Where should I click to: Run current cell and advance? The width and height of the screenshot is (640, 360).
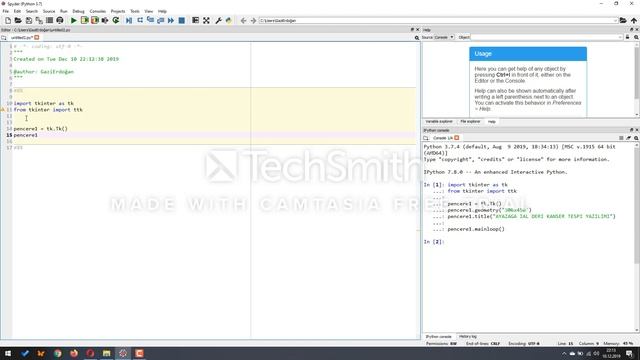coord(95,20)
